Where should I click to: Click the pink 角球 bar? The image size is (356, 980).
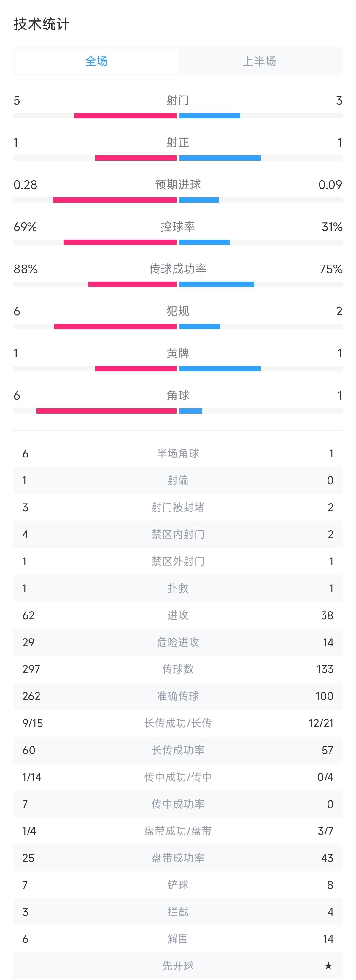(107, 411)
